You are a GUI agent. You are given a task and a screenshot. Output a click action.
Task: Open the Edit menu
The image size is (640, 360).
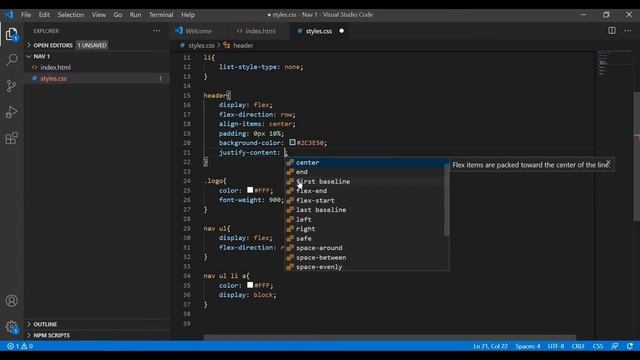(x=44, y=15)
